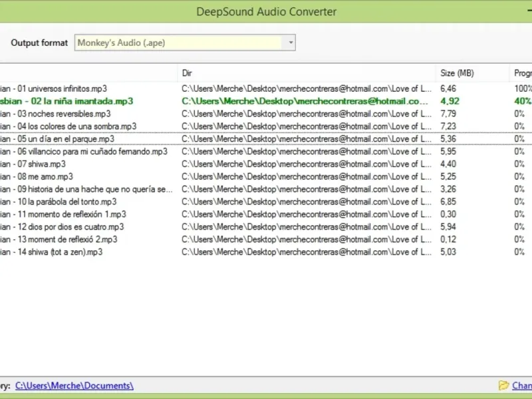Click the size value 6,46

click(x=448, y=88)
